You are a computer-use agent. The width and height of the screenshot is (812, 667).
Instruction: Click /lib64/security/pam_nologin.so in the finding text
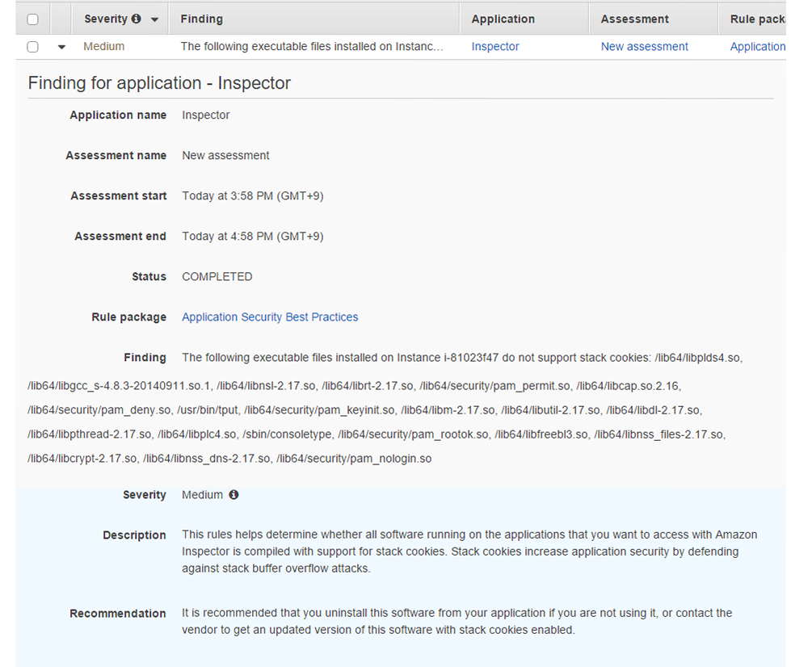click(354, 459)
